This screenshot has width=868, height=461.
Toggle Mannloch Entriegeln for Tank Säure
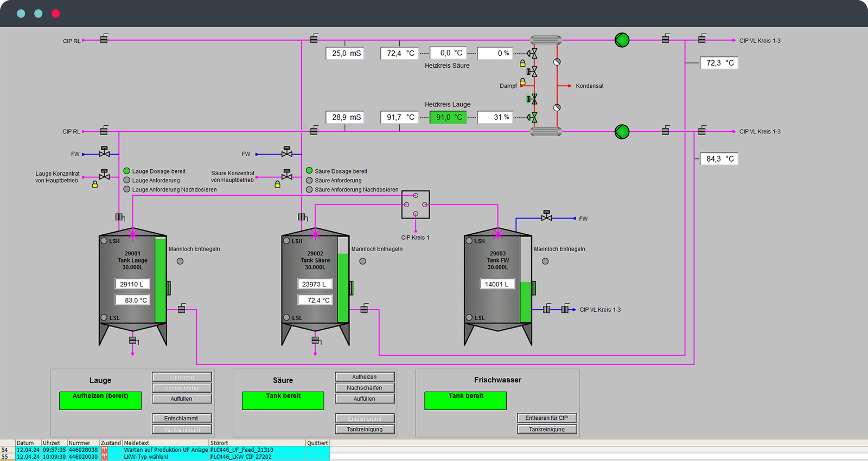pos(363,261)
